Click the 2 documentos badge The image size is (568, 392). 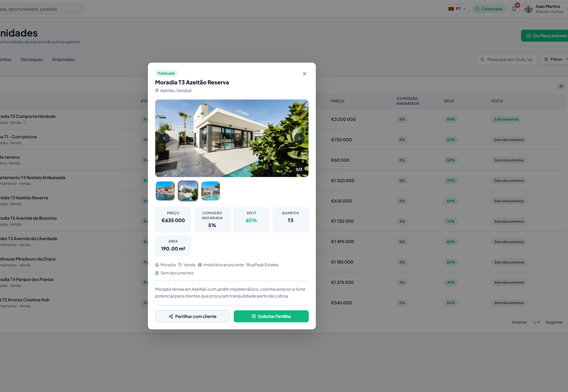506,119
